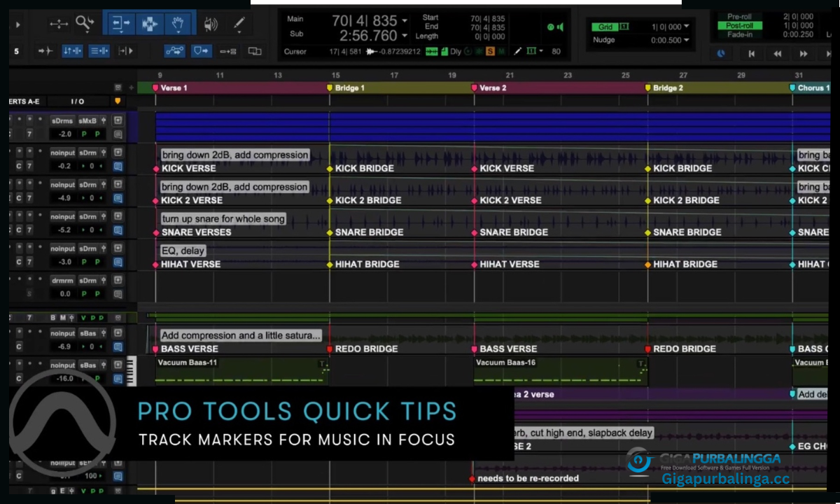
Task: Select the I / O column header
Action: (x=78, y=101)
